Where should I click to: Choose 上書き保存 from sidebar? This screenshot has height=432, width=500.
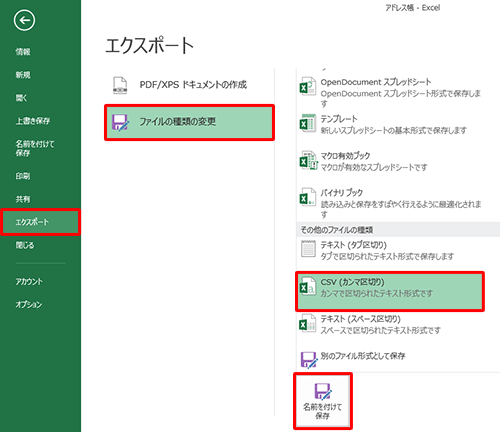coord(33,121)
